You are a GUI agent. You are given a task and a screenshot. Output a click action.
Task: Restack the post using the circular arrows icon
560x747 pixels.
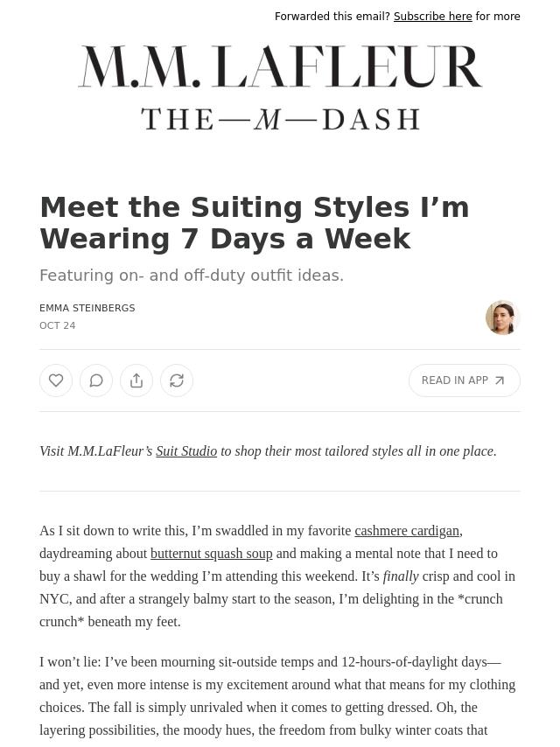177,380
